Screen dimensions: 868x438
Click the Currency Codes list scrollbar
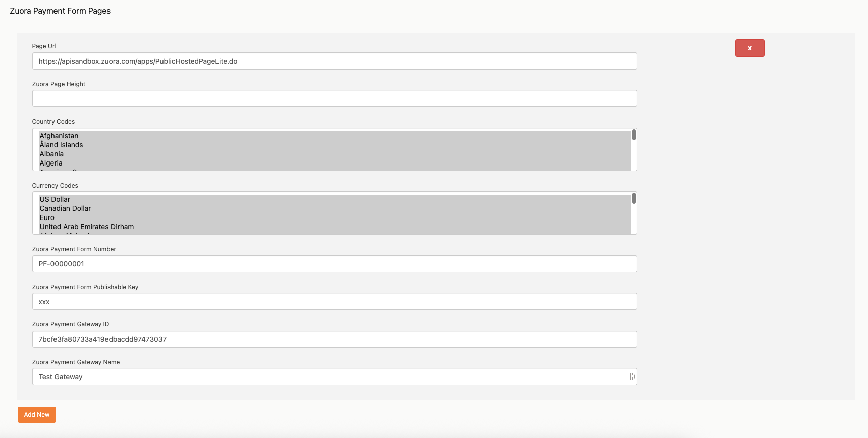(634, 199)
